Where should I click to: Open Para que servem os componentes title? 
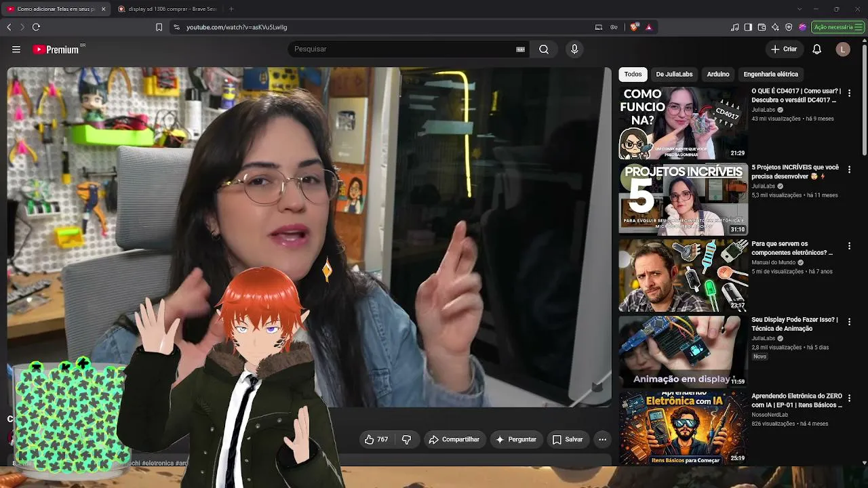pos(792,248)
